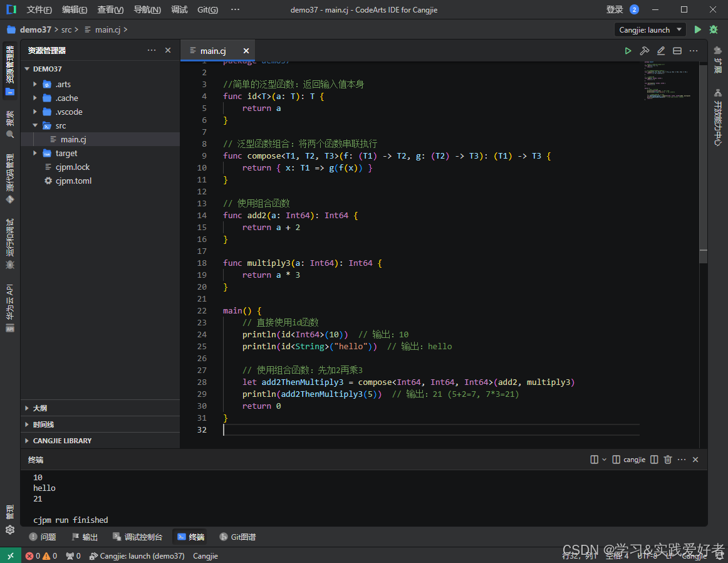Run the file with editor play icon
Screen dimensions: 728x563
[628, 51]
